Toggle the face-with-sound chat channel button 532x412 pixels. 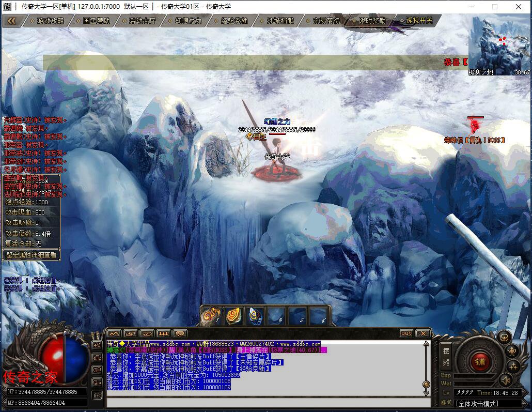click(97, 383)
